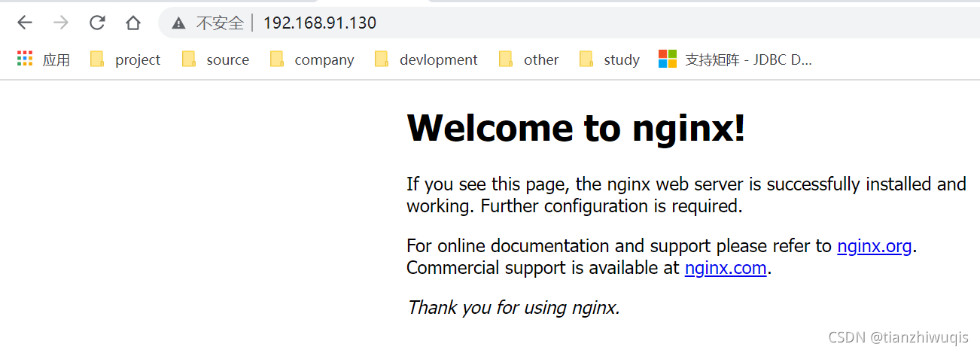The width and height of the screenshot is (980, 353).
Task: Open the company bookmark folder
Action: click(312, 59)
